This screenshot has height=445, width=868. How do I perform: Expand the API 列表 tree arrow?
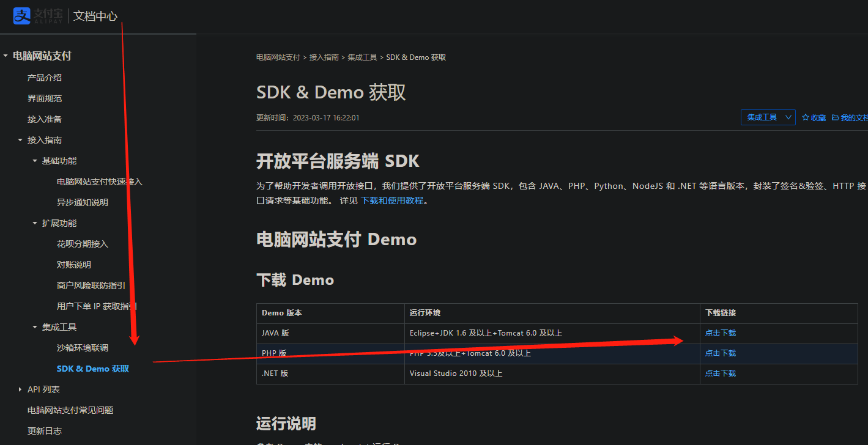(20, 389)
